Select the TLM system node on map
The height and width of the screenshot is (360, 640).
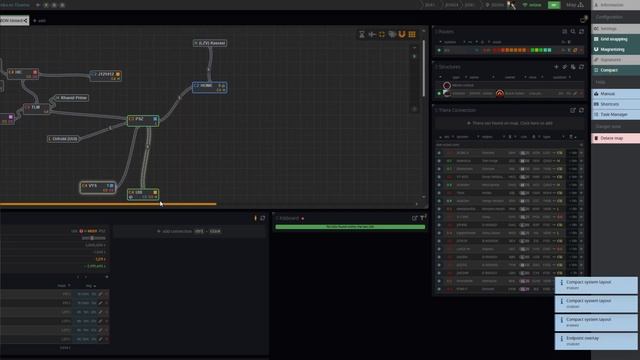tap(36, 109)
